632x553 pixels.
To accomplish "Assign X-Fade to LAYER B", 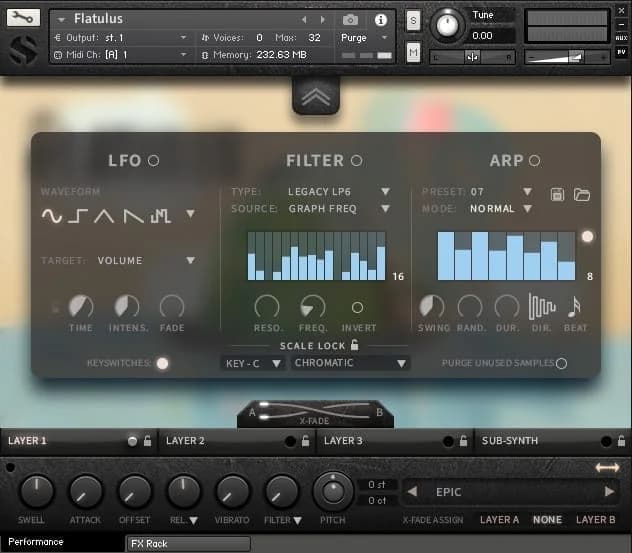I will (x=595, y=520).
